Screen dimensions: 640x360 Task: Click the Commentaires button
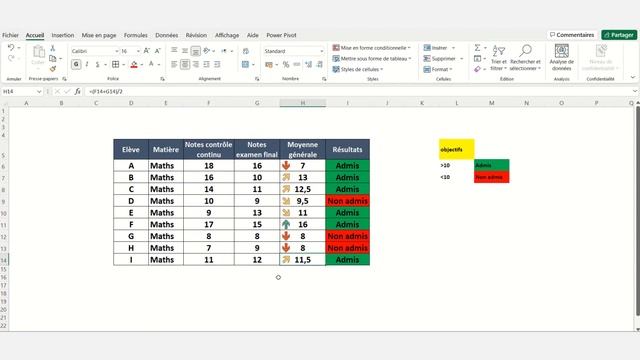pyautogui.click(x=572, y=35)
